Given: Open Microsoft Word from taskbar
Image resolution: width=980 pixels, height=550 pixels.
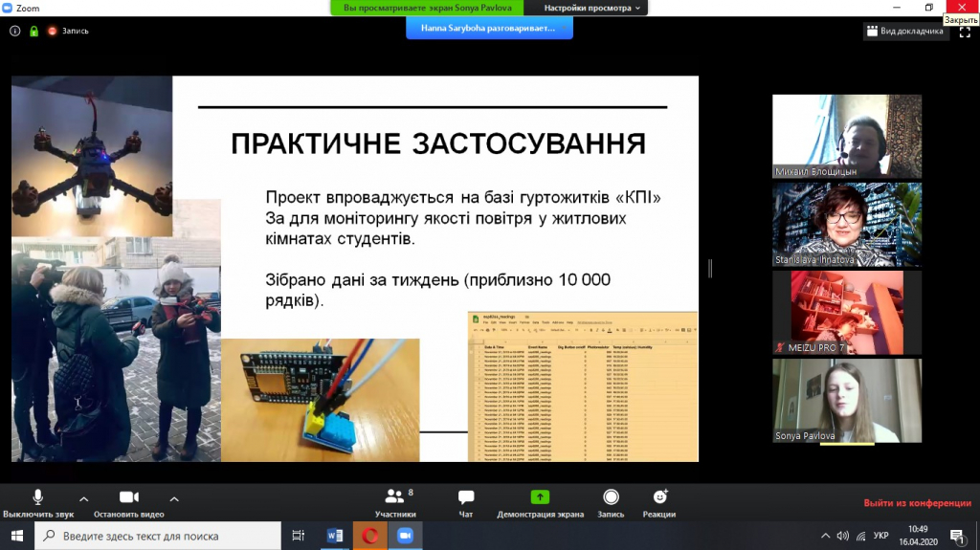Looking at the screenshot, I should click(334, 536).
